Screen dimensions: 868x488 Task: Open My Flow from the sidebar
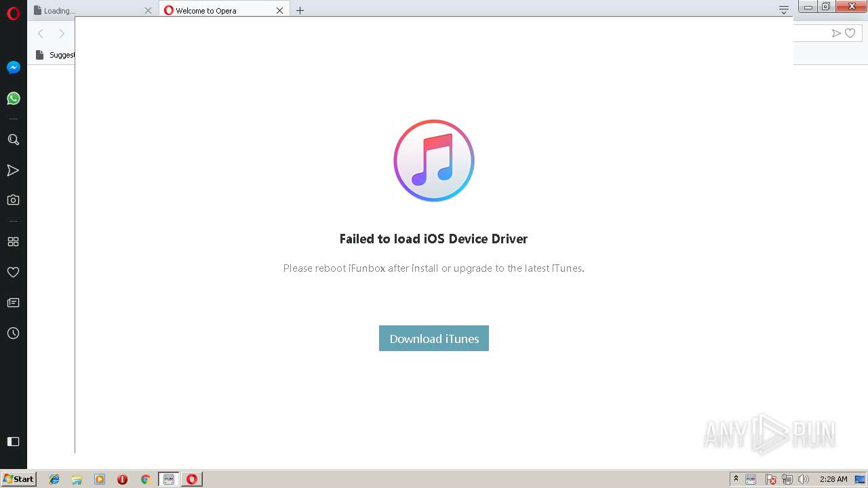click(x=13, y=170)
